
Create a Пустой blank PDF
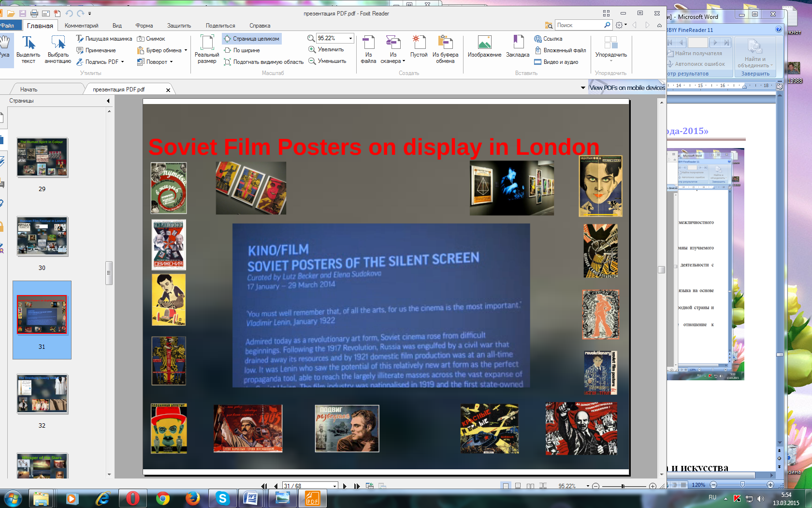(419, 46)
